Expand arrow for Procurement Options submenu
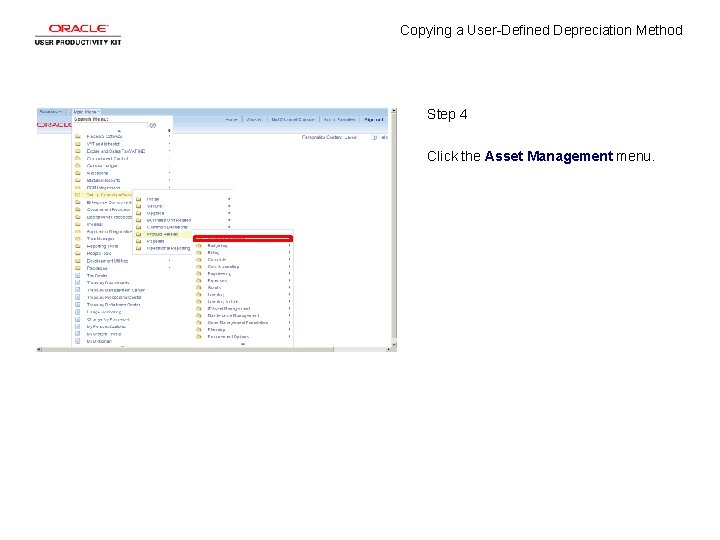This screenshot has width=720, height=540. [289, 337]
